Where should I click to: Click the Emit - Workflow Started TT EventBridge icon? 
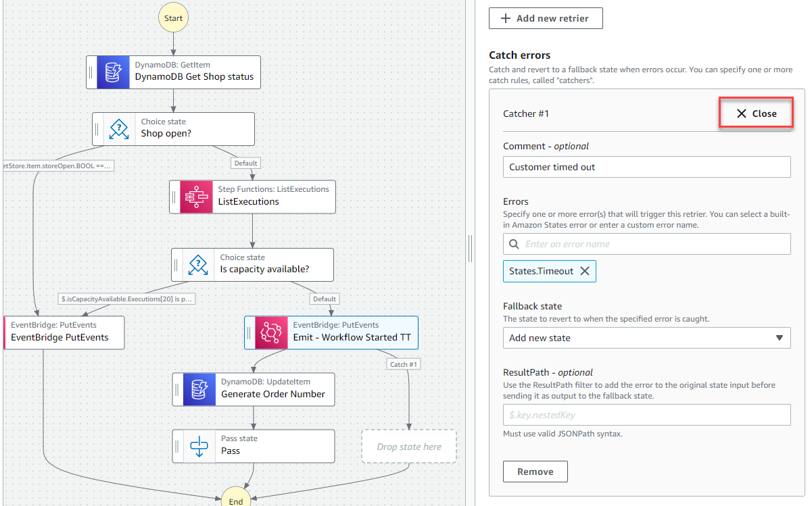click(x=271, y=332)
